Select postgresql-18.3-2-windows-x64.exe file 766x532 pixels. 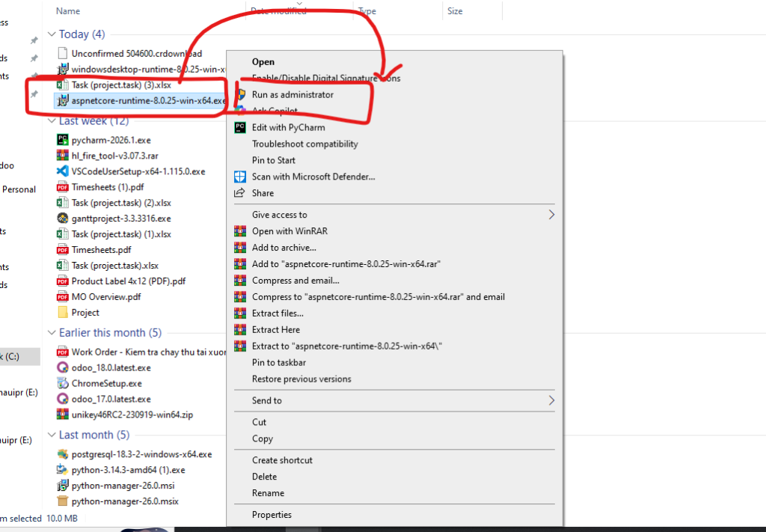(141, 454)
